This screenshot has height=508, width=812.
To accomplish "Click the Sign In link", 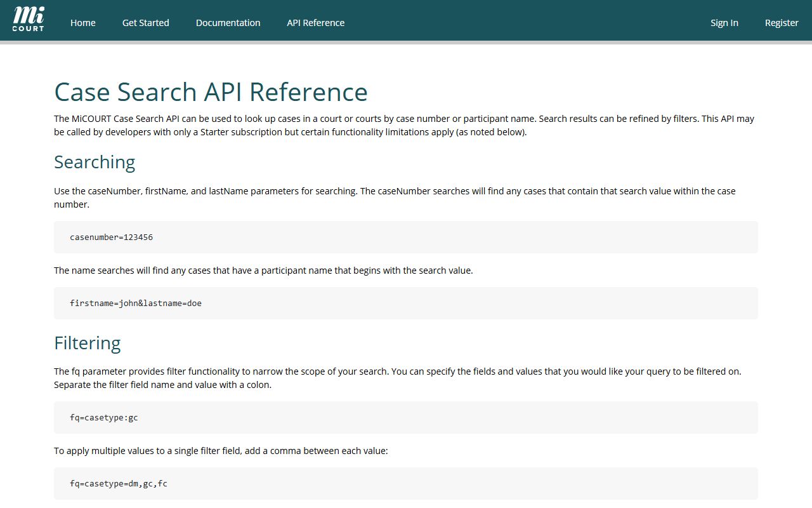I will tap(724, 23).
